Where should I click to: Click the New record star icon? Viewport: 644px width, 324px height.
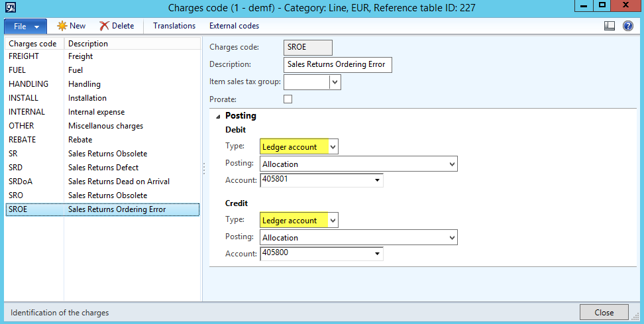pyautogui.click(x=62, y=26)
